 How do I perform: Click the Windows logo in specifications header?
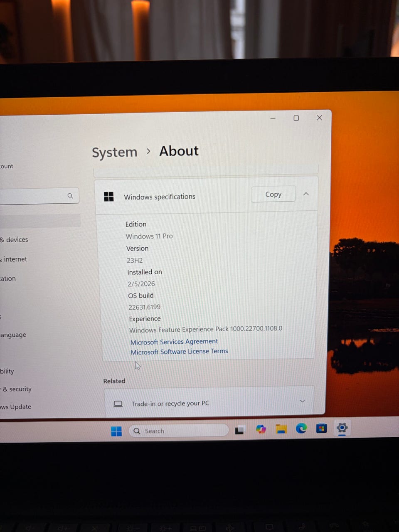[x=109, y=197]
